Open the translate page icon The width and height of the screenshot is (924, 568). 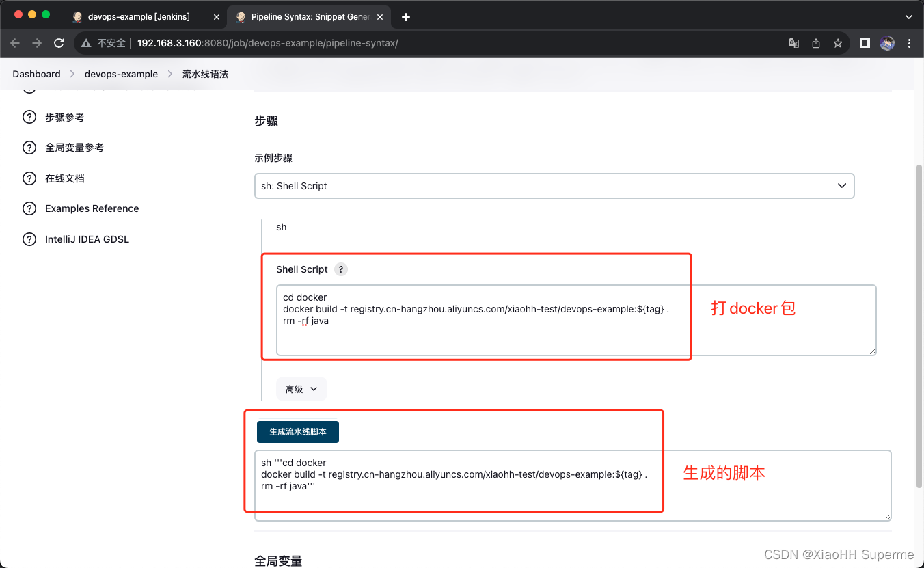tap(793, 43)
